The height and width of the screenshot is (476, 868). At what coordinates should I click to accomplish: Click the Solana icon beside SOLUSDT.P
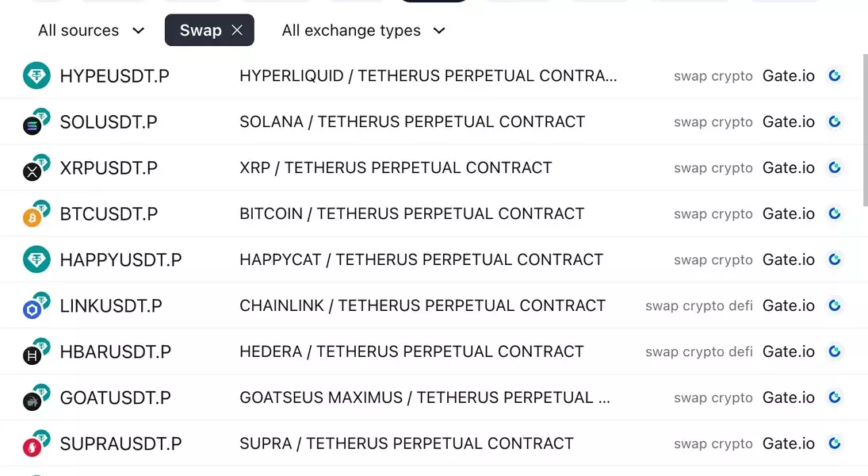[x=33, y=125]
